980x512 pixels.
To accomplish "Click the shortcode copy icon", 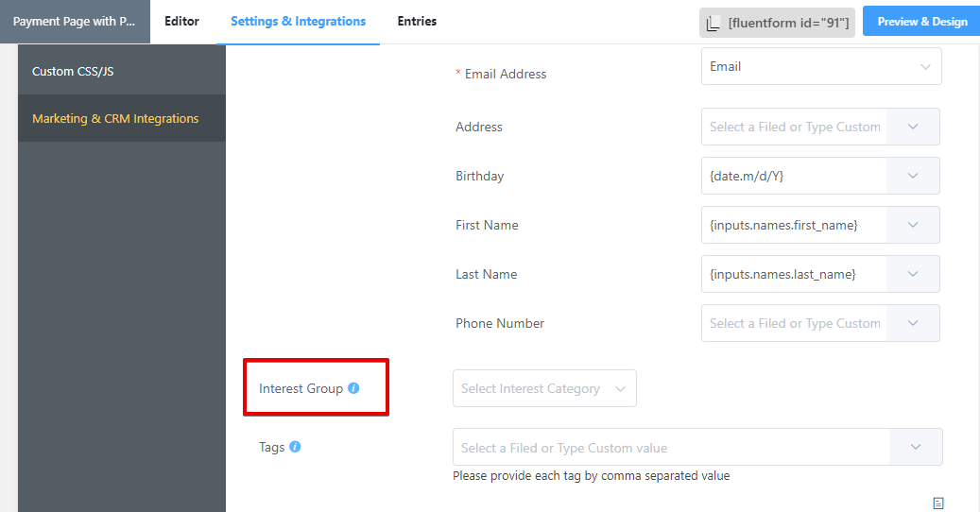I will 714,23.
